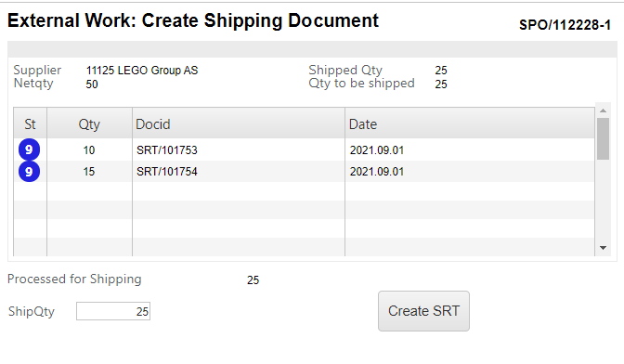Click quantity 15 in second row

tap(89, 172)
